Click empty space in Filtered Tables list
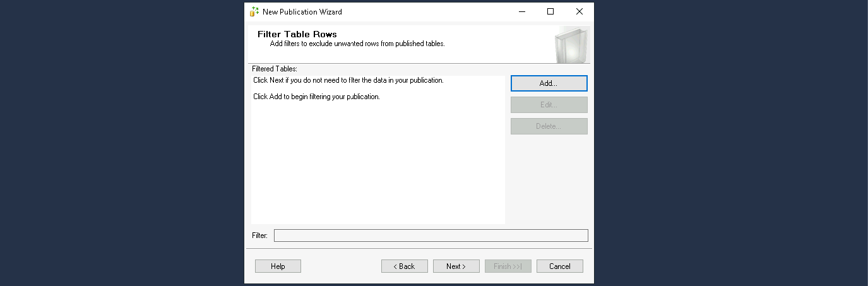868x286 pixels. [x=378, y=164]
